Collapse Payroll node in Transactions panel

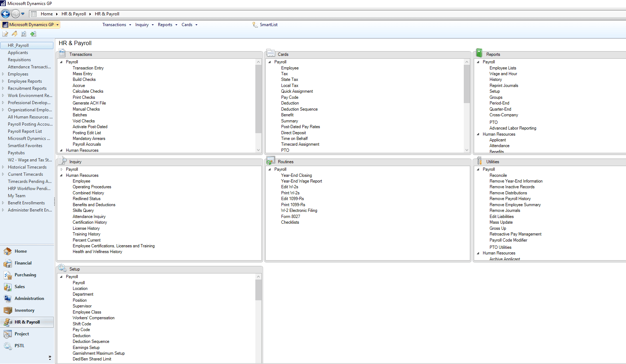[x=61, y=62]
